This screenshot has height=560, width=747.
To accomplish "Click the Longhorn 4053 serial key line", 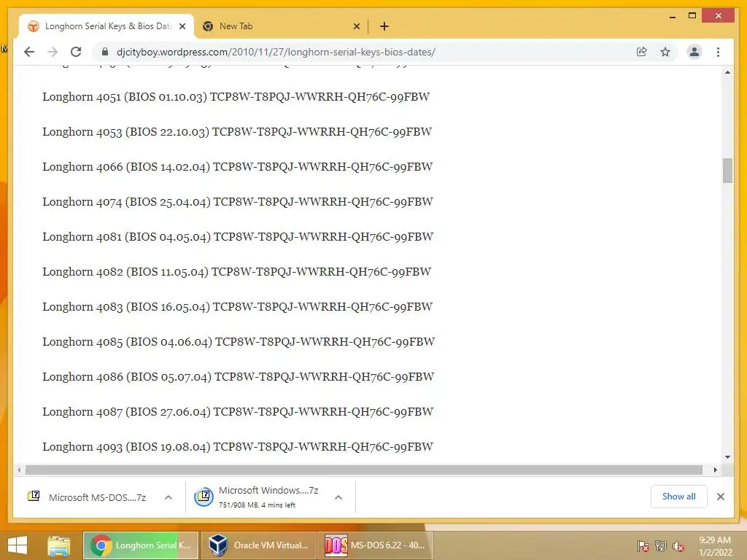I will [237, 132].
